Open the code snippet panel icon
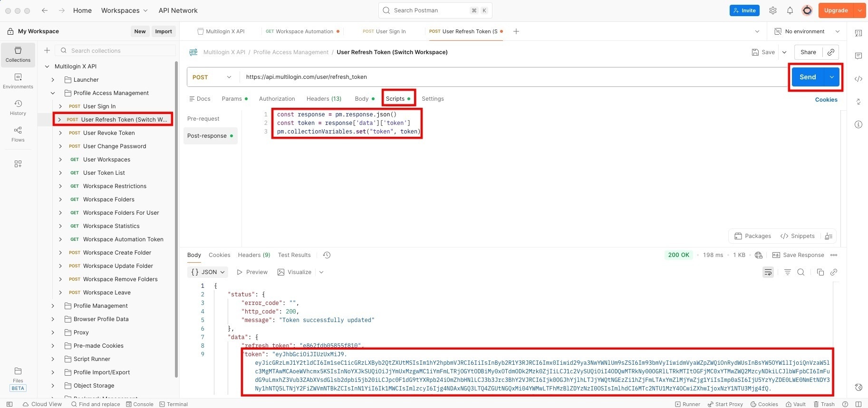The image size is (868, 408). (858, 79)
